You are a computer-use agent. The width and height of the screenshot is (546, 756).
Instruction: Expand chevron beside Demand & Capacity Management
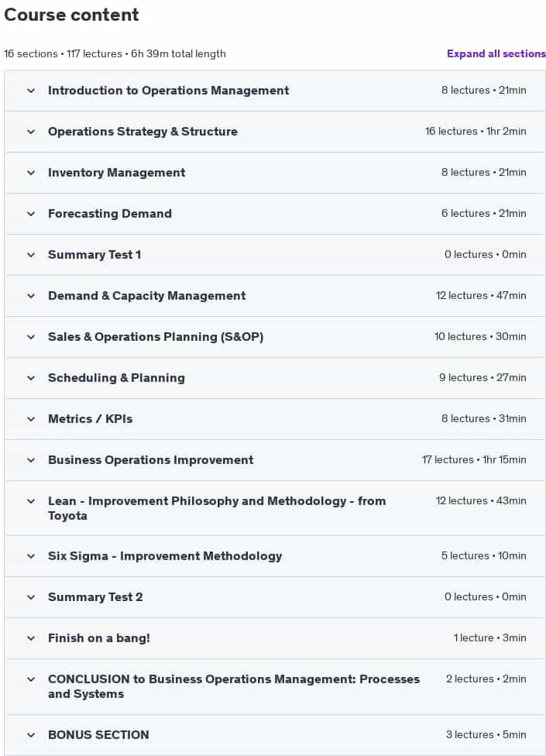click(31, 296)
